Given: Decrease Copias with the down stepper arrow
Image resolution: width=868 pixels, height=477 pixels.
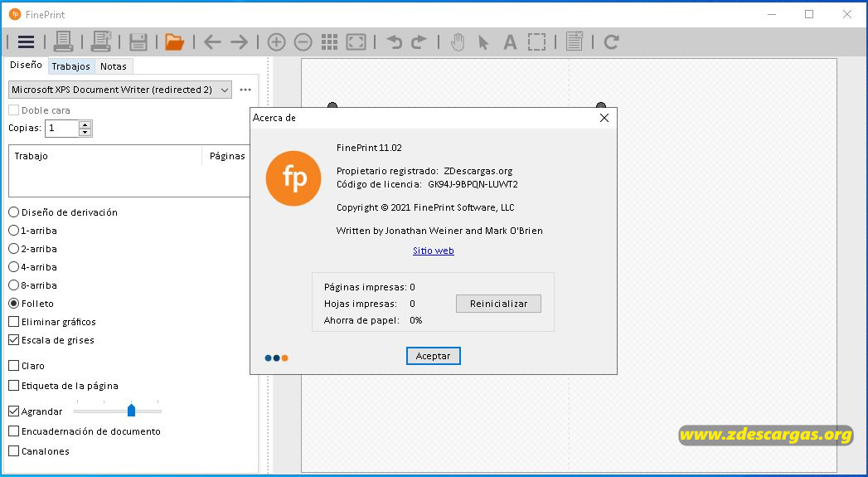Looking at the screenshot, I should click(85, 133).
